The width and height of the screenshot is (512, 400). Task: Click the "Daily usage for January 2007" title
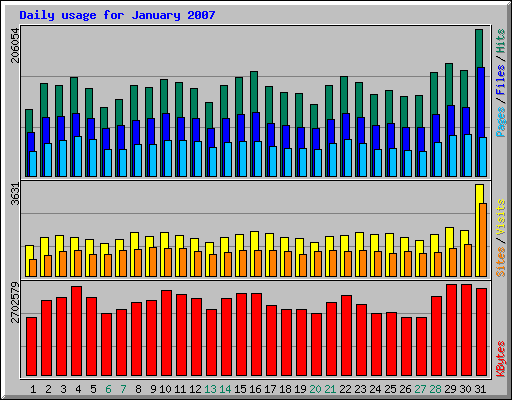(x=117, y=15)
